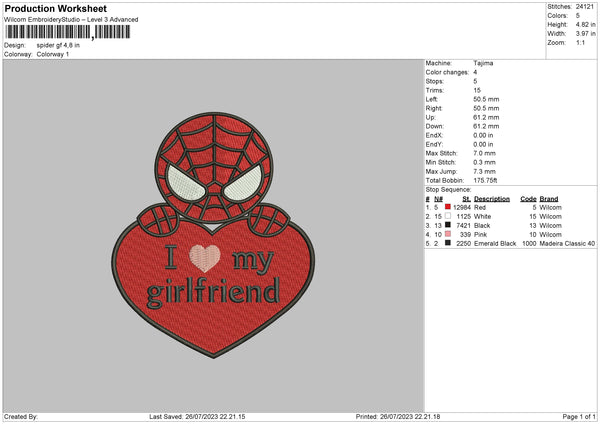Click stitch count 7421 in Black row
Viewport: 600px width, 424px height.
[x=463, y=225]
